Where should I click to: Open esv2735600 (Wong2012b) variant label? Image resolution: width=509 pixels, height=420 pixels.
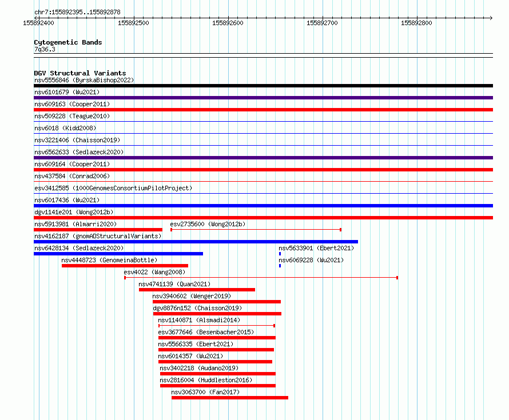click(x=208, y=224)
